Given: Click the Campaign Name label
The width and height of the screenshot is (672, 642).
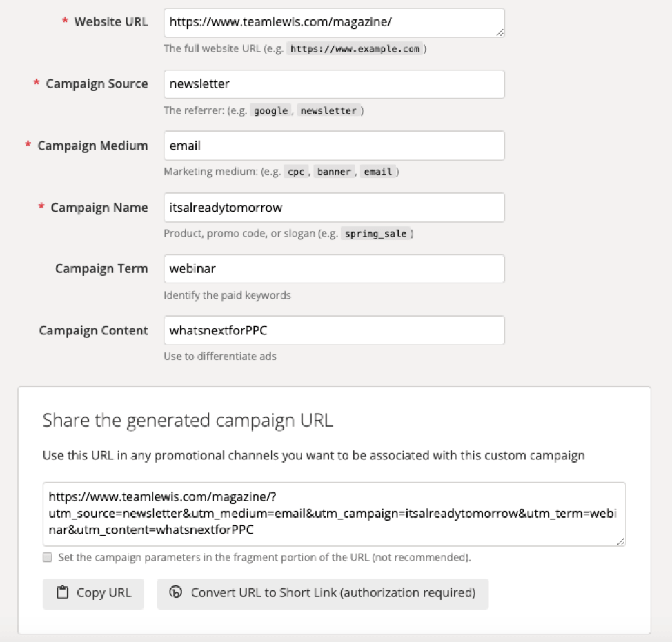Looking at the screenshot, I should point(99,208).
